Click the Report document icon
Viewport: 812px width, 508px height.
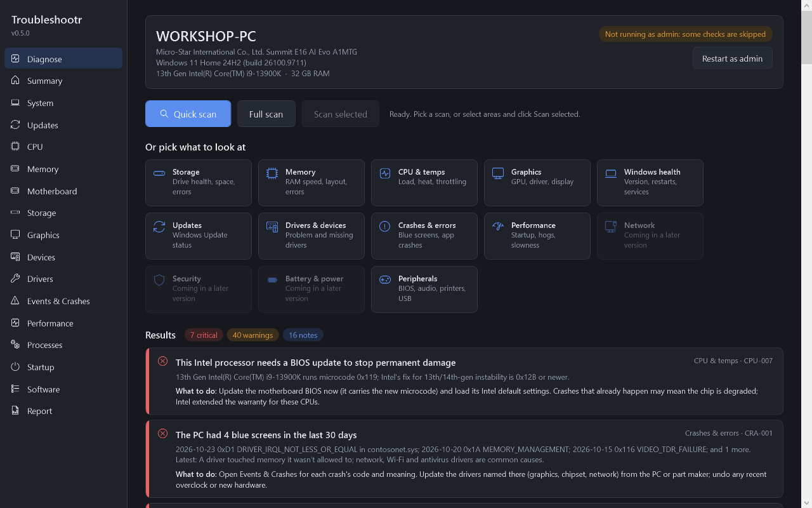tap(15, 411)
